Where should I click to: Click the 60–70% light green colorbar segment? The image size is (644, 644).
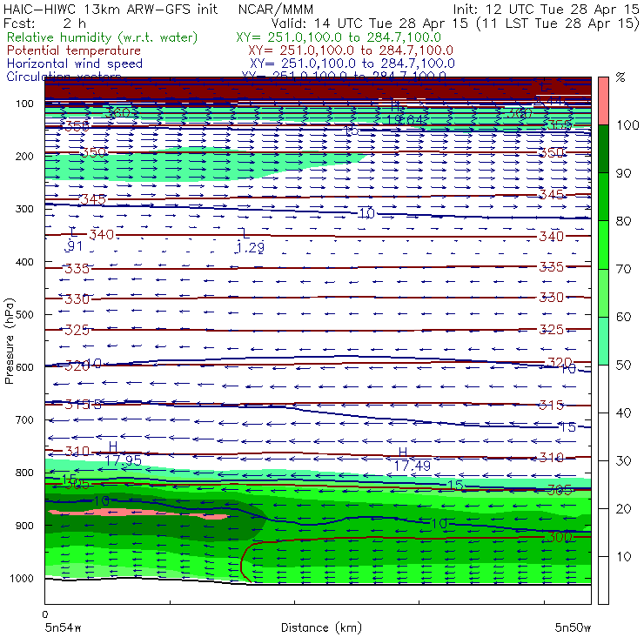pyautogui.click(x=603, y=292)
